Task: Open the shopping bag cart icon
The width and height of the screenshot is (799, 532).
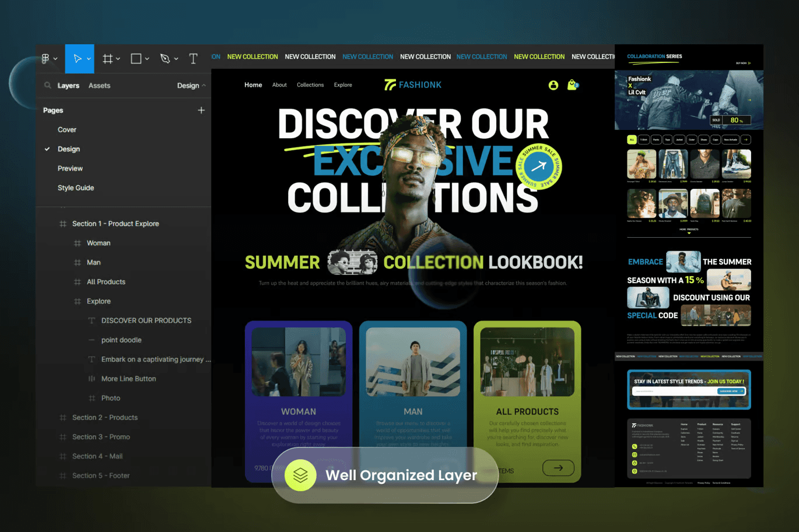Action: (573, 85)
